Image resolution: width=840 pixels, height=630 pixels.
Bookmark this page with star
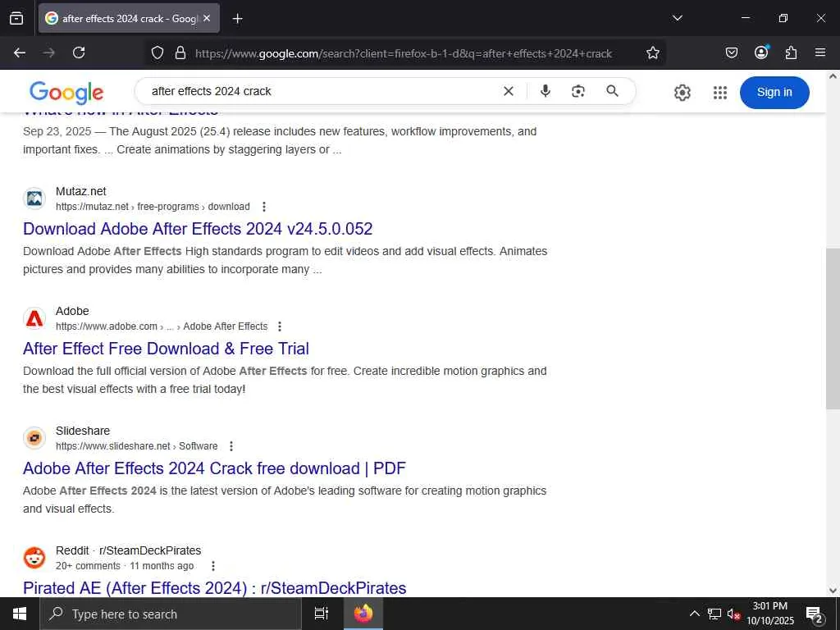652,53
